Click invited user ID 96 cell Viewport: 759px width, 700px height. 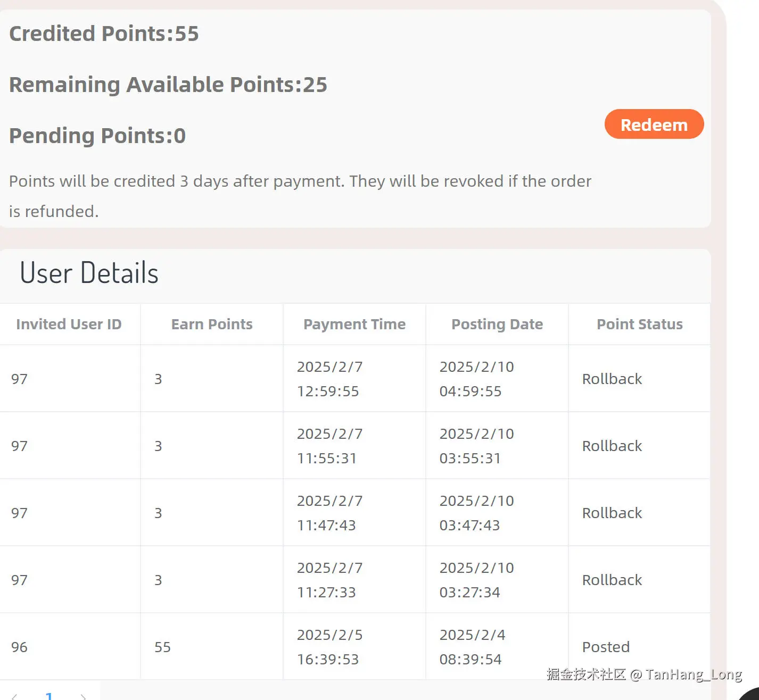(x=19, y=647)
